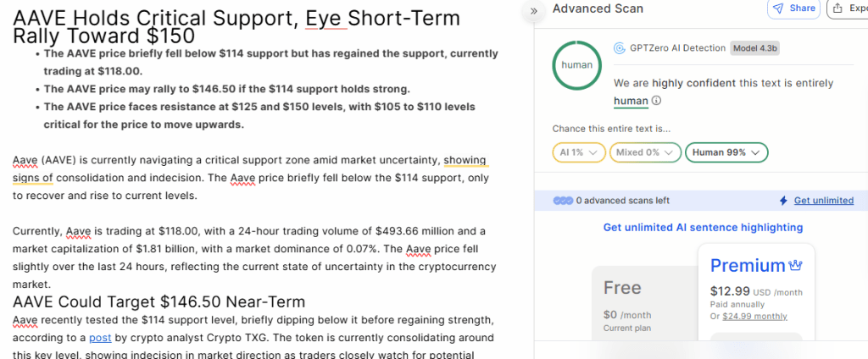Click the lightning bolt icon
The image size is (868, 359).
point(783,201)
